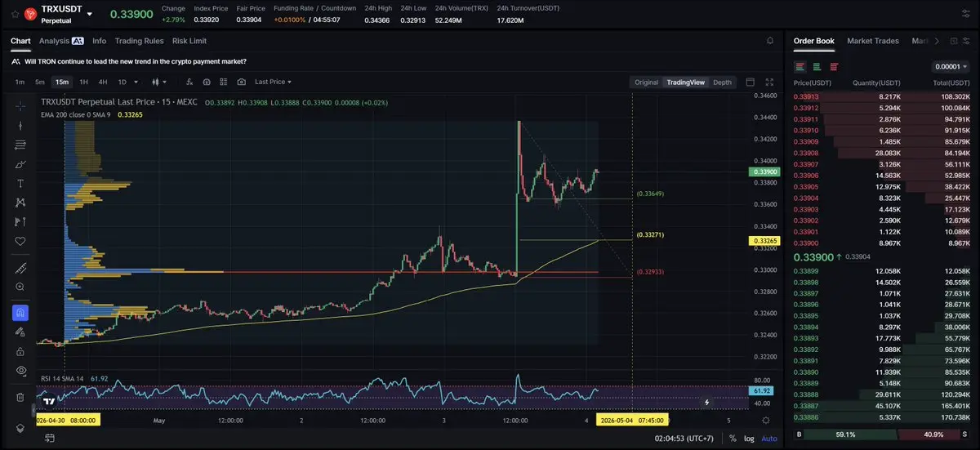Open the TRON crypto payment market announcement
Image resolution: width=980 pixels, height=450 pixels.
(x=136, y=61)
